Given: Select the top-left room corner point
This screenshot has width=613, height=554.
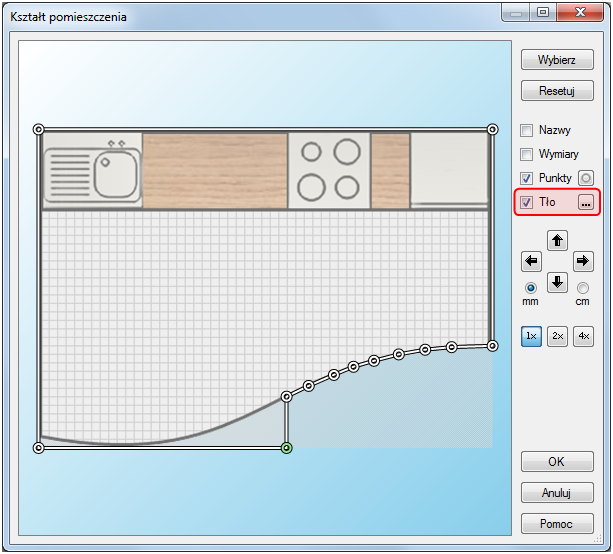Looking at the screenshot, I should (x=39, y=129).
